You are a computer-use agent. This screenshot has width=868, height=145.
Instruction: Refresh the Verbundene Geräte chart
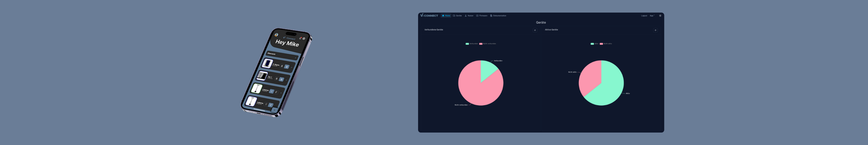click(535, 30)
